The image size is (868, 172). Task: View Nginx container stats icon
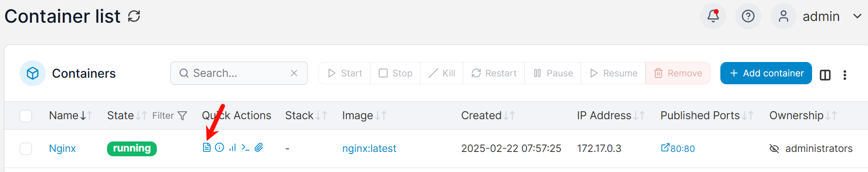point(232,148)
